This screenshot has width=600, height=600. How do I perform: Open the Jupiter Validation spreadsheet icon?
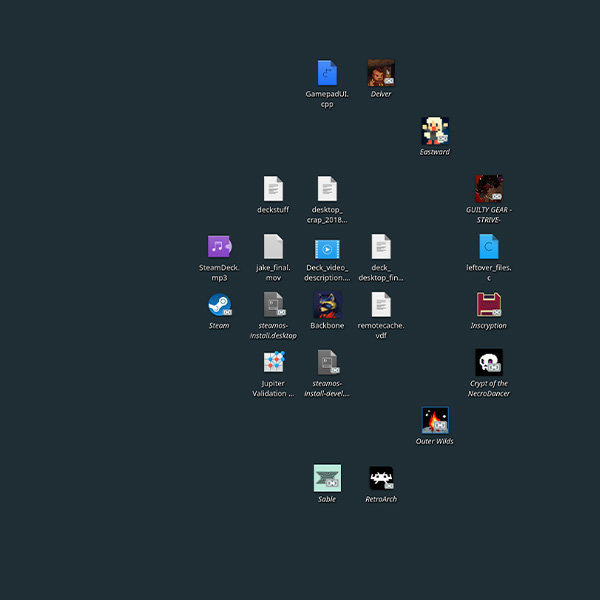(274, 362)
